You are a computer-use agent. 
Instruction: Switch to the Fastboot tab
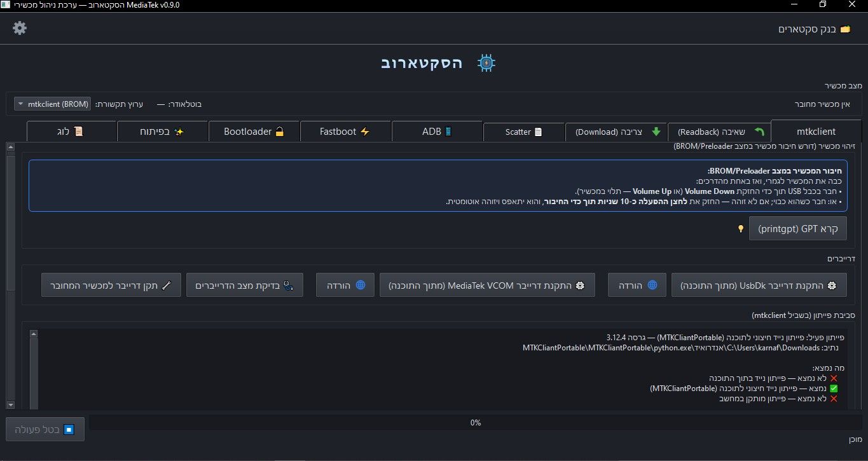point(345,131)
